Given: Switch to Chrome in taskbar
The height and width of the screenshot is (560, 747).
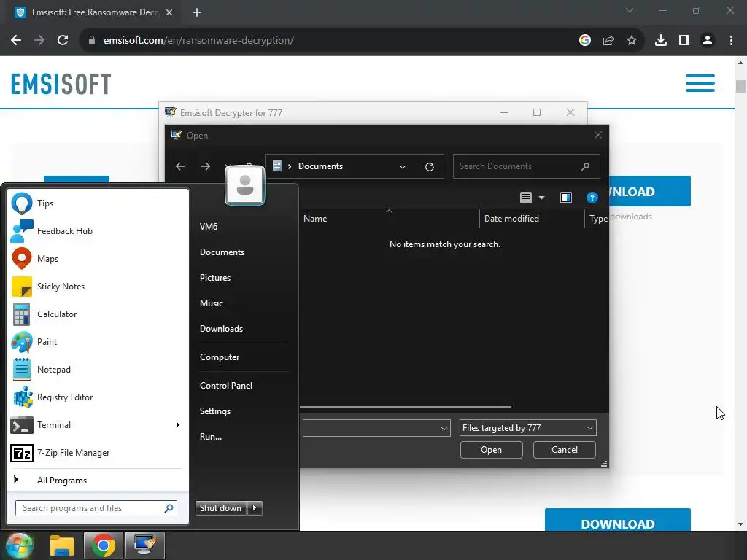Looking at the screenshot, I should [x=104, y=545].
